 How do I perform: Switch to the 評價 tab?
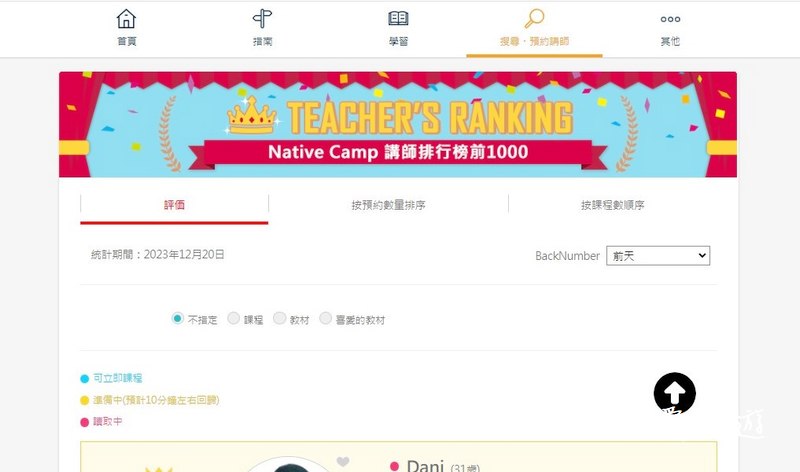click(x=174, y=205)
